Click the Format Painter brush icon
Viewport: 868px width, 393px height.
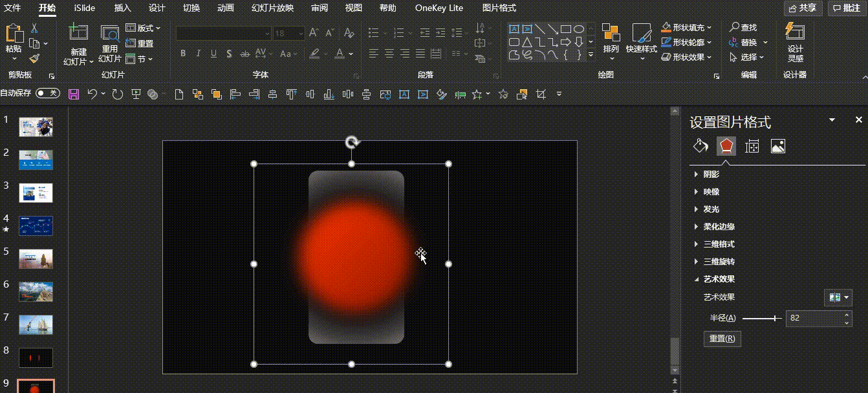[34, 58]
